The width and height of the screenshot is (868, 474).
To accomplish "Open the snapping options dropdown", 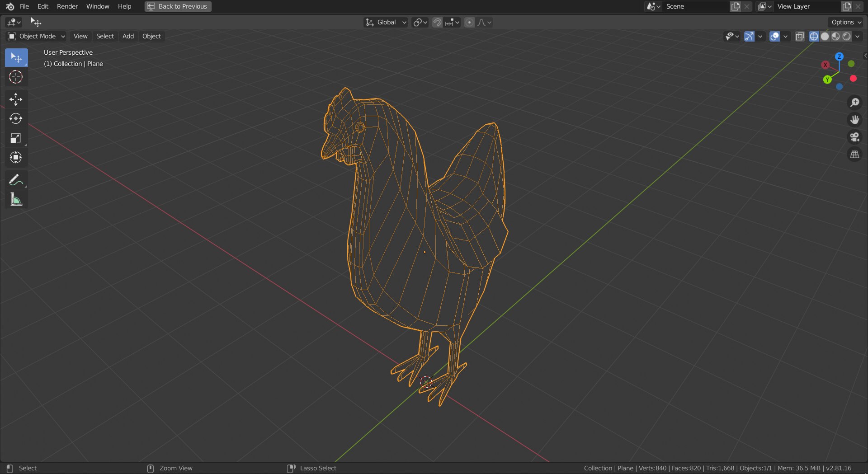I will tap(452, 22).
